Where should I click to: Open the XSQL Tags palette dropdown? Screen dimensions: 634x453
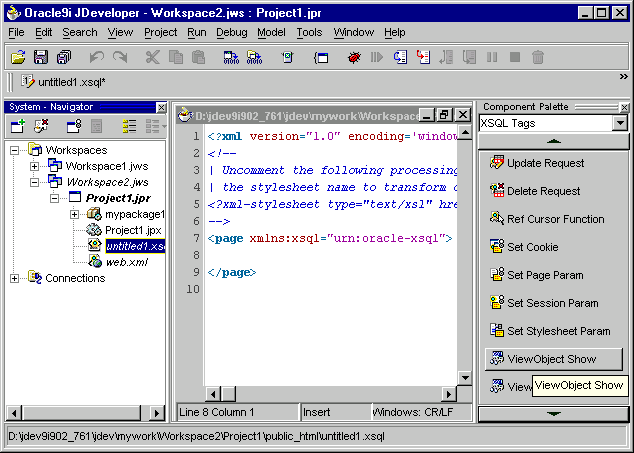[620, 123]
